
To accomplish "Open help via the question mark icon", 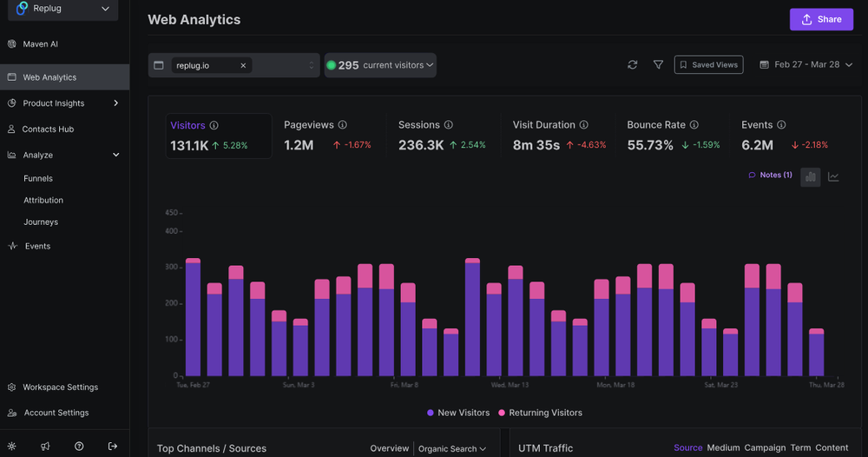I will click(79, 446).
